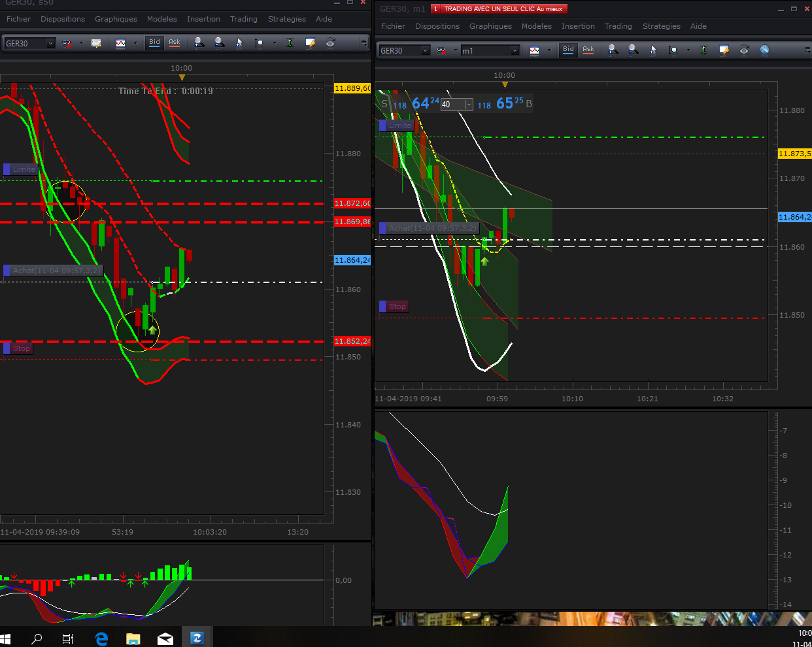Open quantity dropdown arrow next to 40
The image size is (812, 647).
(468, 105)
